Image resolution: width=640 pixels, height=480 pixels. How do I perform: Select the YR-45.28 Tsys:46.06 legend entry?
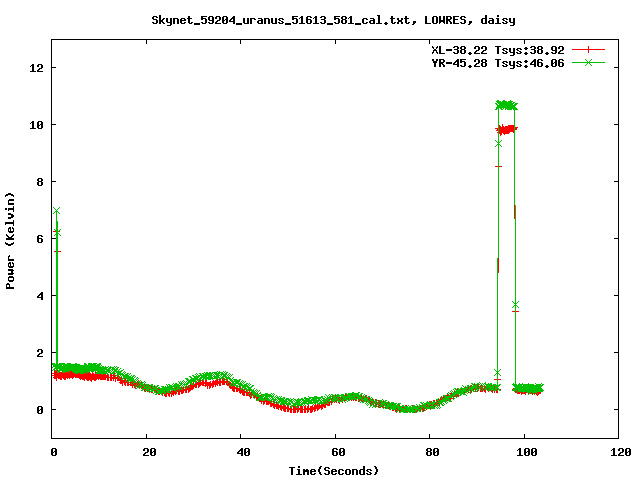click(498, 63)
